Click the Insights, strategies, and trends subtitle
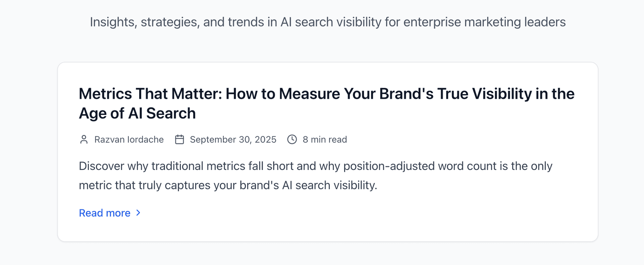The height and width of the screenshot is (265, 644). pyautogui.click(x=327, y=22)
